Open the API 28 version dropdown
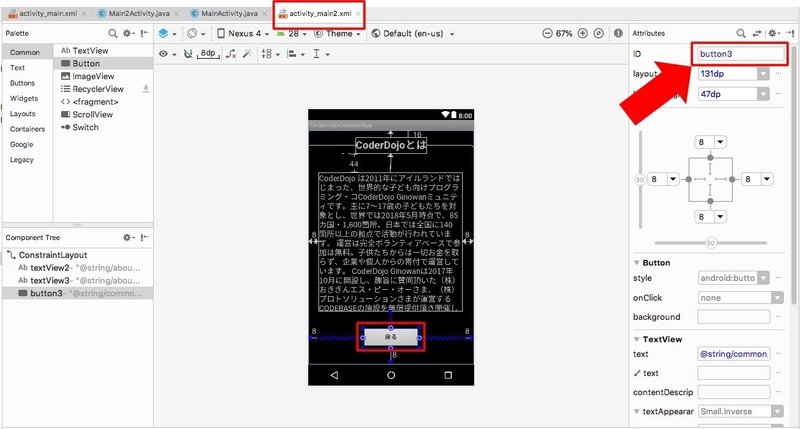Image resolution: width=800 pixels, height=429 pixels. tap(292, 34)
